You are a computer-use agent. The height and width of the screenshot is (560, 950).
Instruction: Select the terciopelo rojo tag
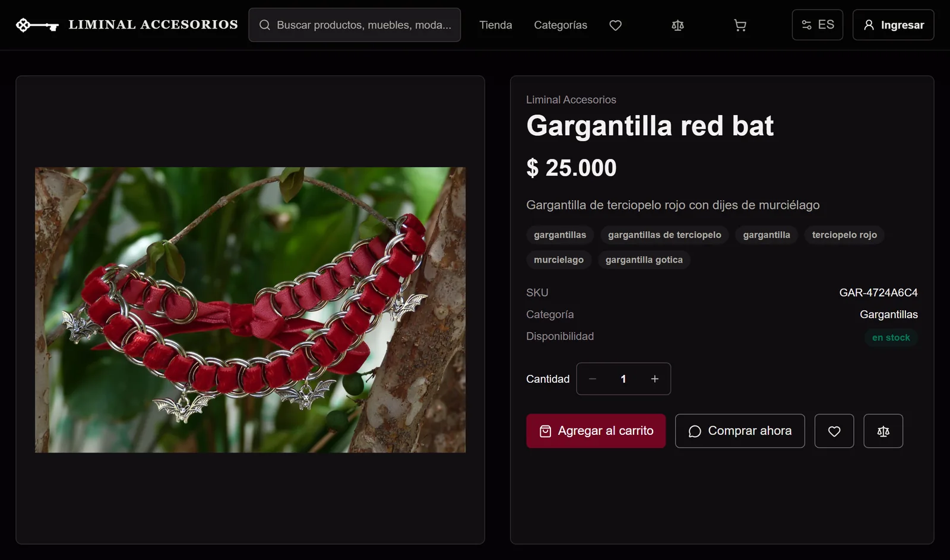tap(844, 235)
